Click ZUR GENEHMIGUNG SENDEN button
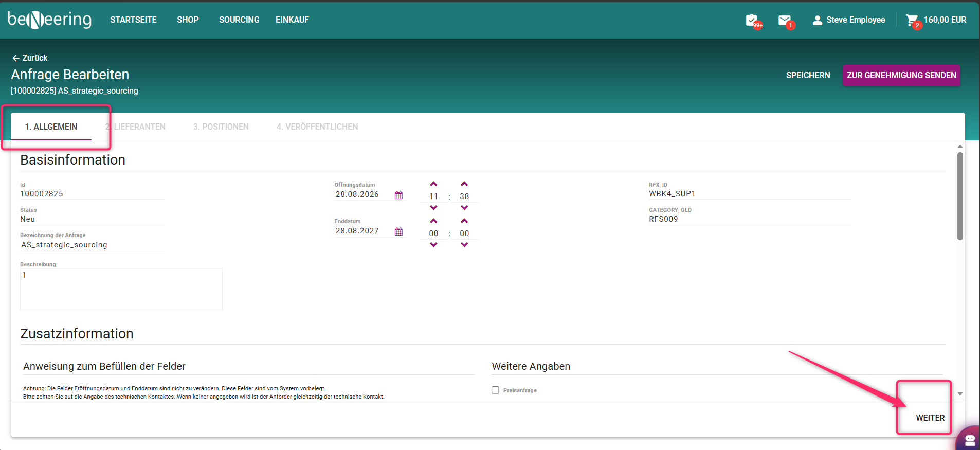This screenshot has width=980, height=450. [x=901, y=75]
